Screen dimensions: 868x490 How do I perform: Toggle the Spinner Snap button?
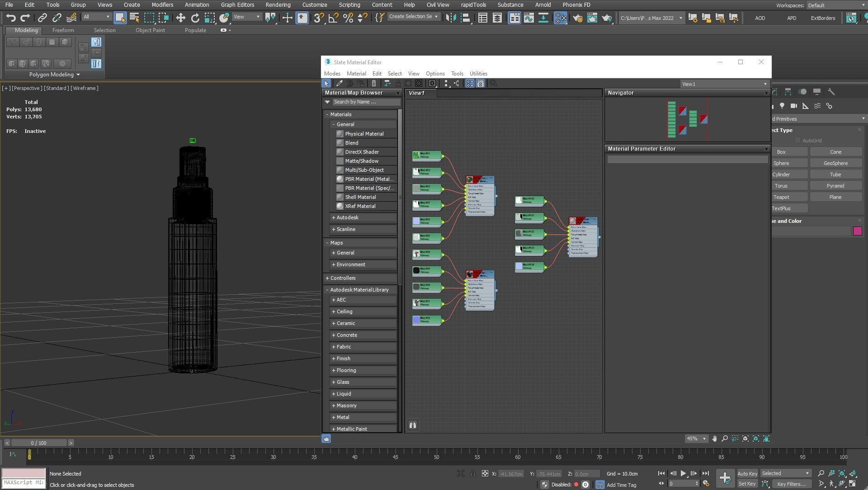[362, 18]
